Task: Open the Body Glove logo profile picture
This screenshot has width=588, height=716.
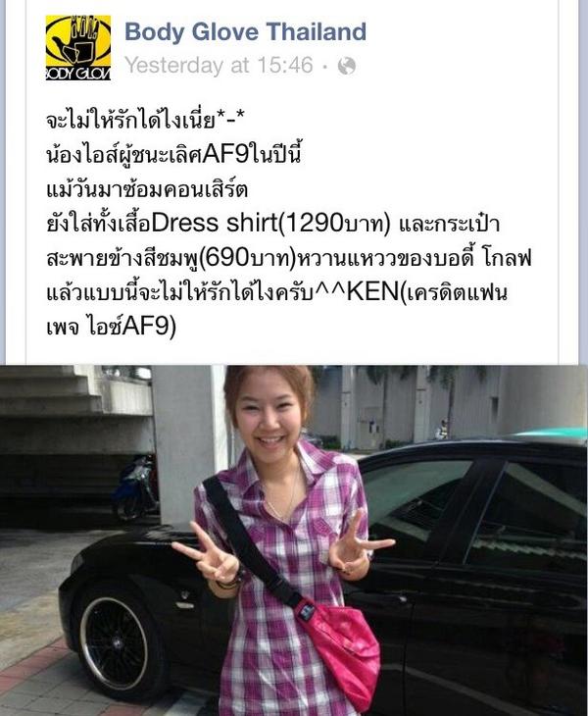Action: tap(78, 47)
